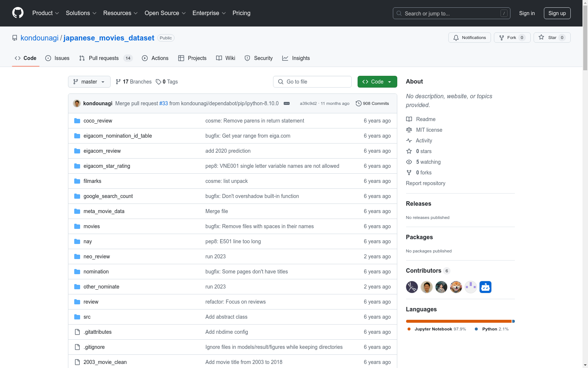Click the nay folder icon

pyautogui.click(x=77, y=241)
